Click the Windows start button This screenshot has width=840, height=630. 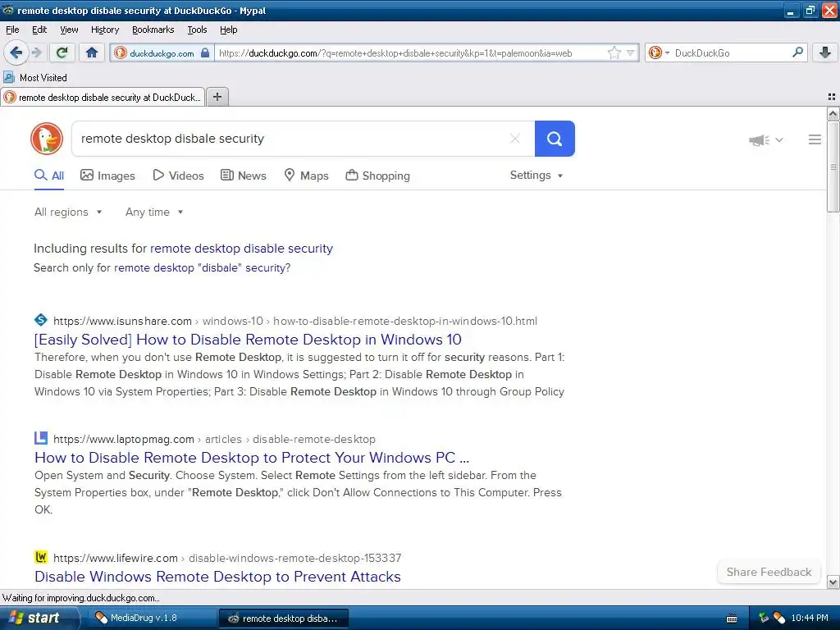[39, 618]
